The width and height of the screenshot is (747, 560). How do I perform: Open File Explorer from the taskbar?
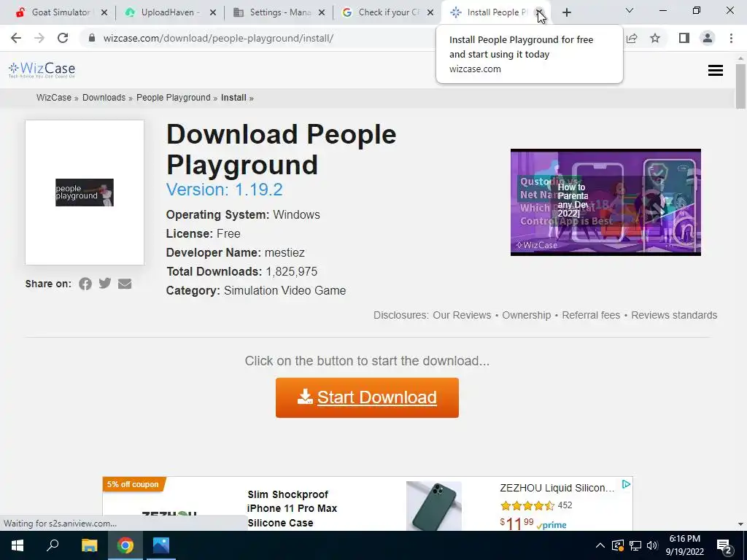pyautogui.click(x=89, y=545)
